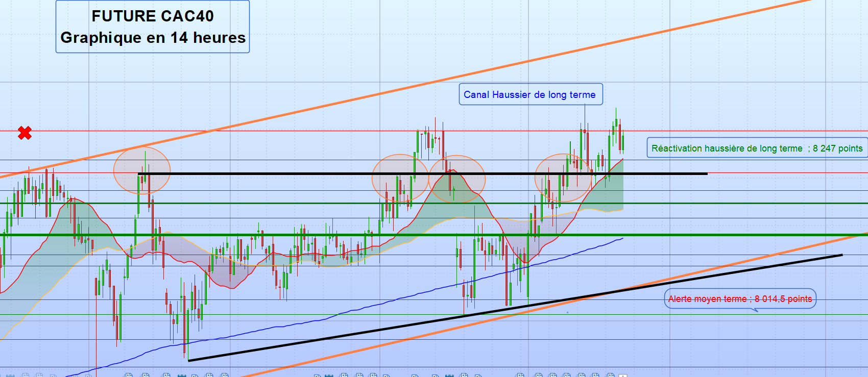Click the red X marker on the chart
The image size is (868, 377).
click(25, 133)
